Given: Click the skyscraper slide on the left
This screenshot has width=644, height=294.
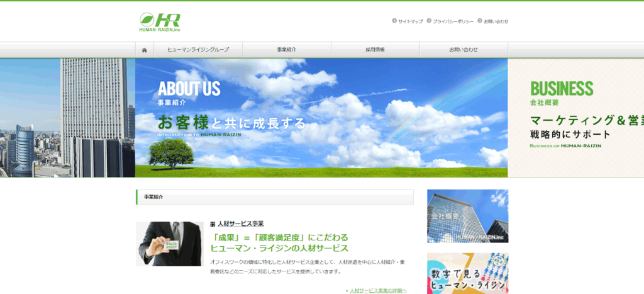Looking at the screenshot, I should (67, 118).
